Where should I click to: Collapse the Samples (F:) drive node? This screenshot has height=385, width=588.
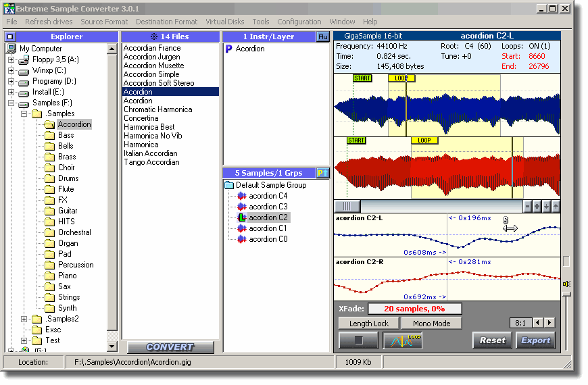tap(11, 103)
